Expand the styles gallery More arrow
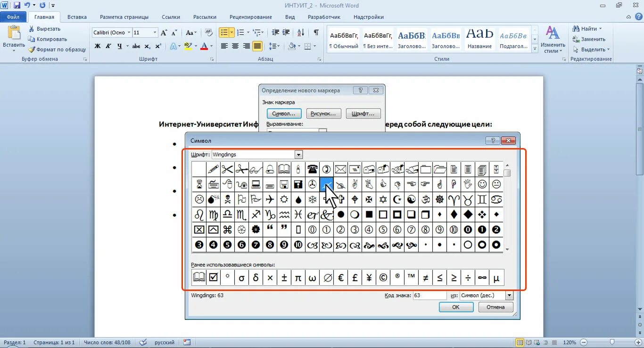This screenshot has width=644, height=348. click(535, 49)
